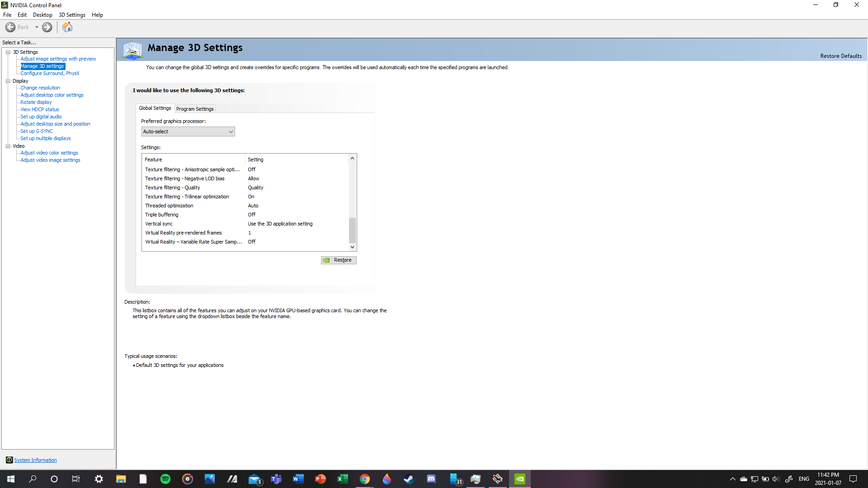
Task: Open PowerPoint in taskbar
Action: coord(321,479)
